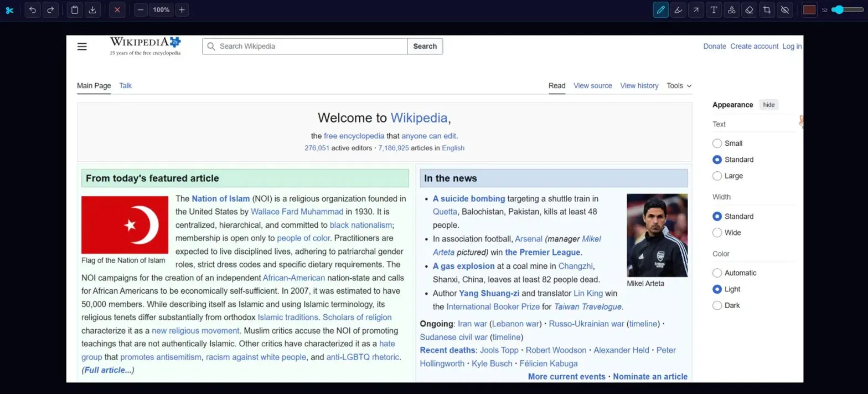Select the Highlighter tool
This screenshot has height=394, width=868.
tap(678, 10)
